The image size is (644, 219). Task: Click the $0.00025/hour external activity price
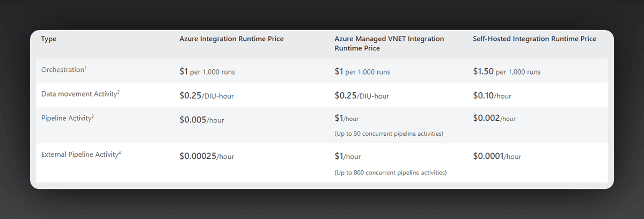point(207,156)
